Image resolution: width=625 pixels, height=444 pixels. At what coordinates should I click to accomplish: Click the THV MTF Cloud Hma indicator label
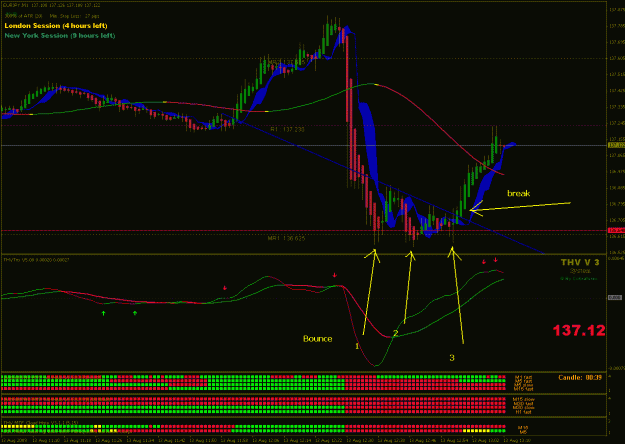click(41, 422)
